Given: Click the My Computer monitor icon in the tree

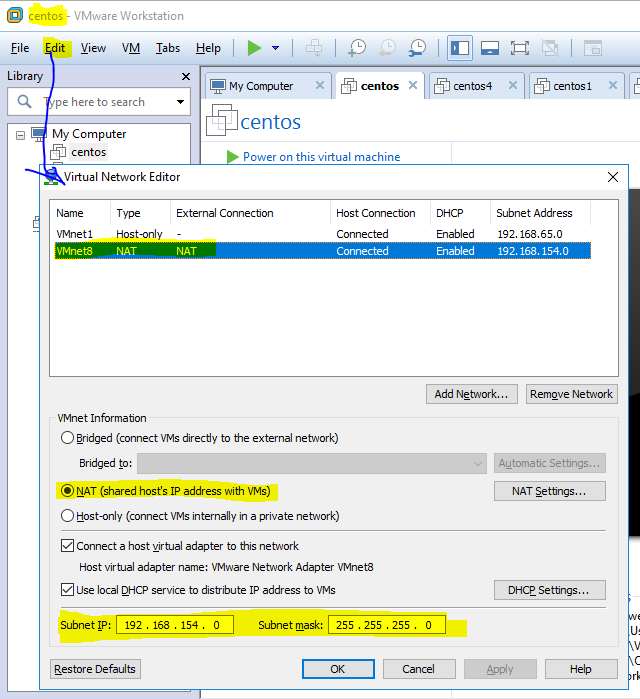Looking at the screenshot, I should point(39,134).
